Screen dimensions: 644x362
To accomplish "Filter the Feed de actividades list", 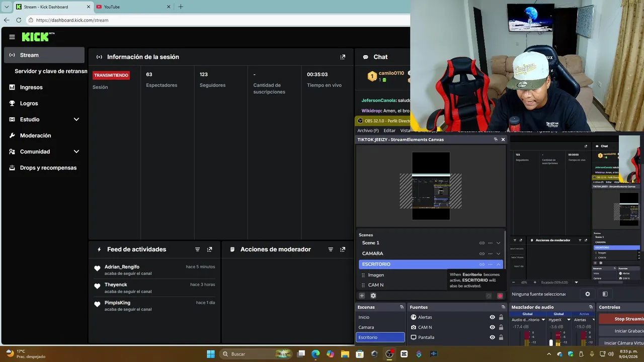I will point(197,249).
